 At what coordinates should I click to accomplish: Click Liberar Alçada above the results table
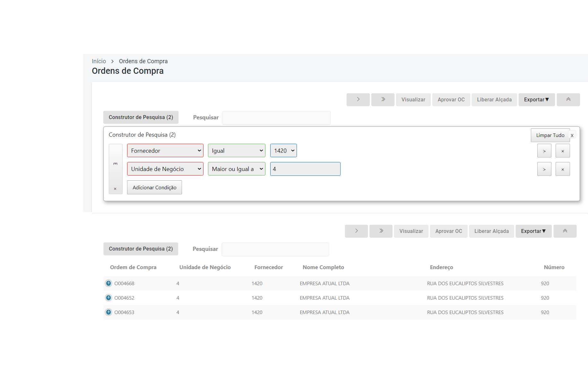click(492, 231)
